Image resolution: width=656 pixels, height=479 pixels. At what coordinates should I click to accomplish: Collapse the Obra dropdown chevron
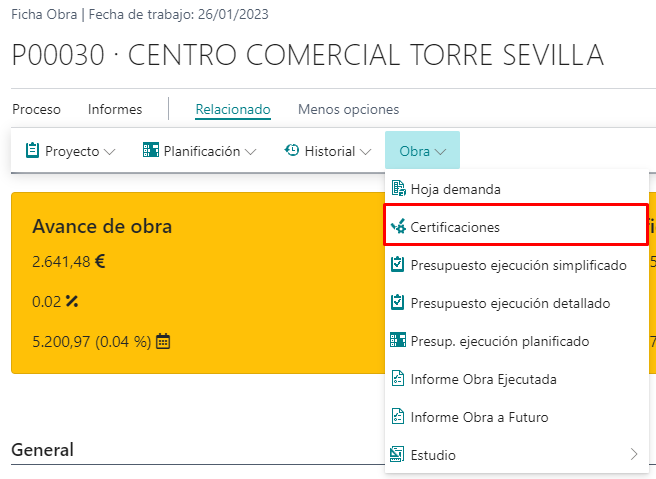(441, 151)
